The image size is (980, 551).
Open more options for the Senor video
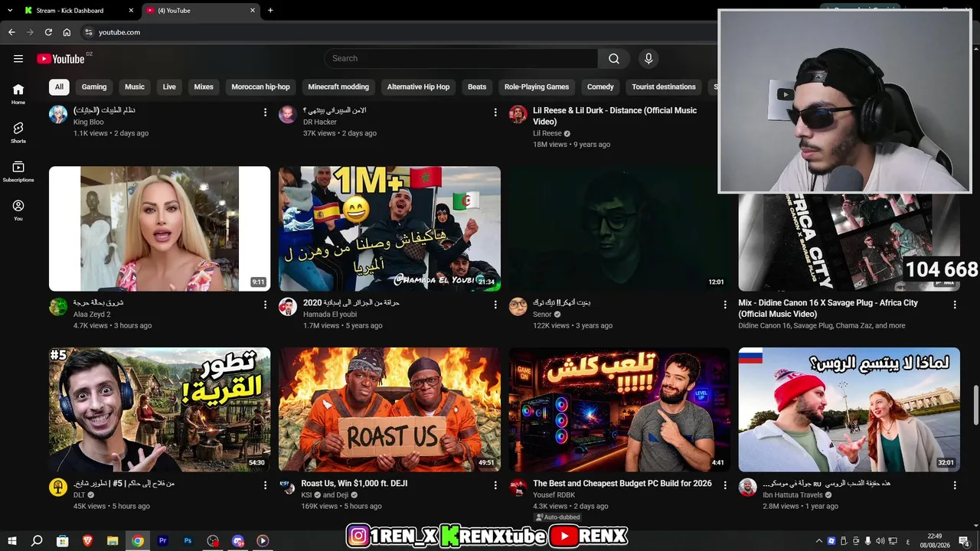pyautogui.click(x=725, y=305)
